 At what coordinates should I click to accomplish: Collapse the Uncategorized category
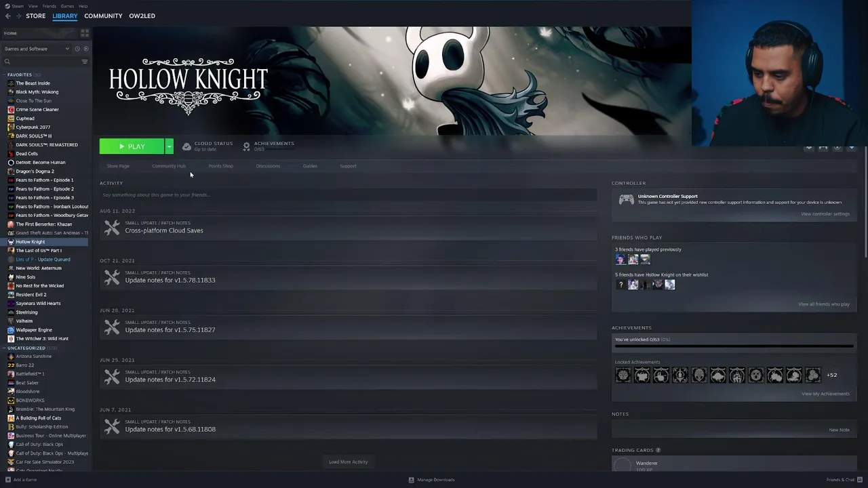[x=5, y=348]
